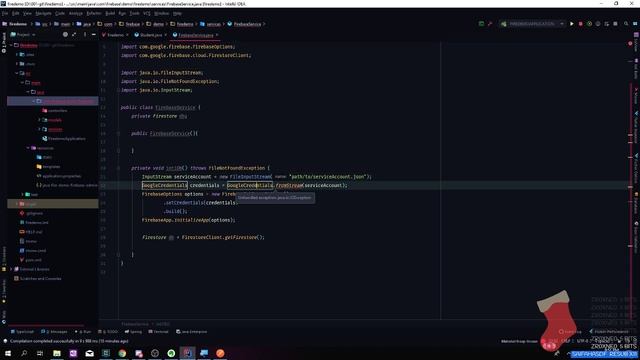Click the red error indicator at editor top right

[x=630, y=43]
